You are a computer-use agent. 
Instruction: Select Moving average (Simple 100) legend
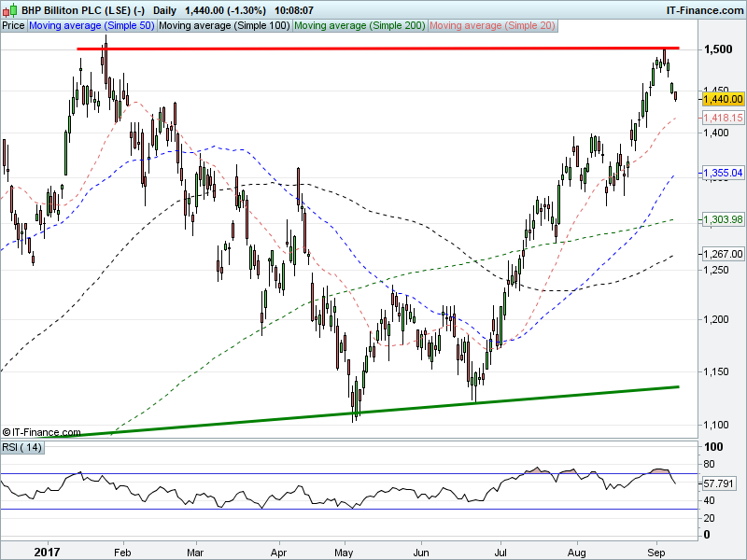point(224,26)
